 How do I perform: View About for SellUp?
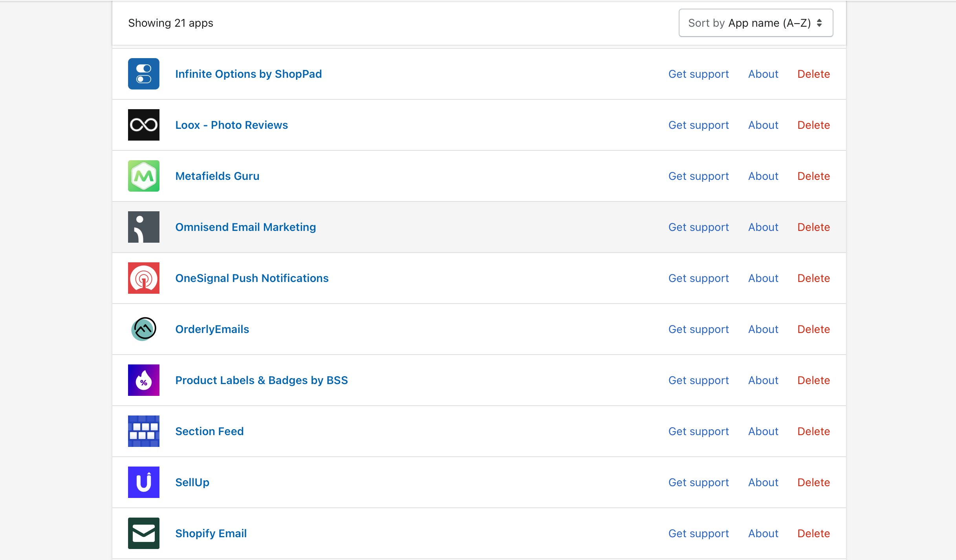(x=763, y=482)
